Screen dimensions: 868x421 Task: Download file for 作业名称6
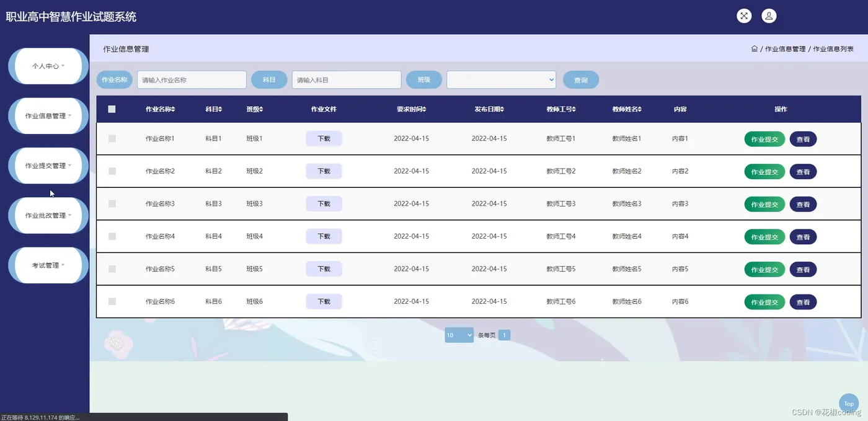pos(324,301)
